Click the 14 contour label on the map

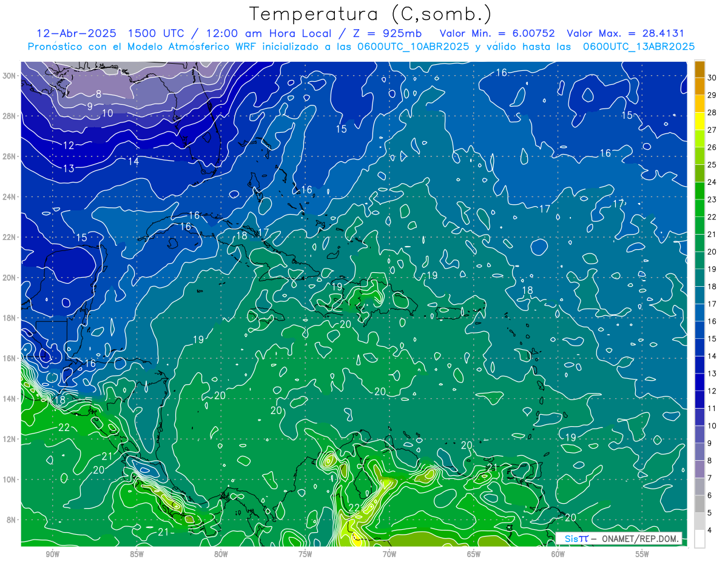[133, 161]
